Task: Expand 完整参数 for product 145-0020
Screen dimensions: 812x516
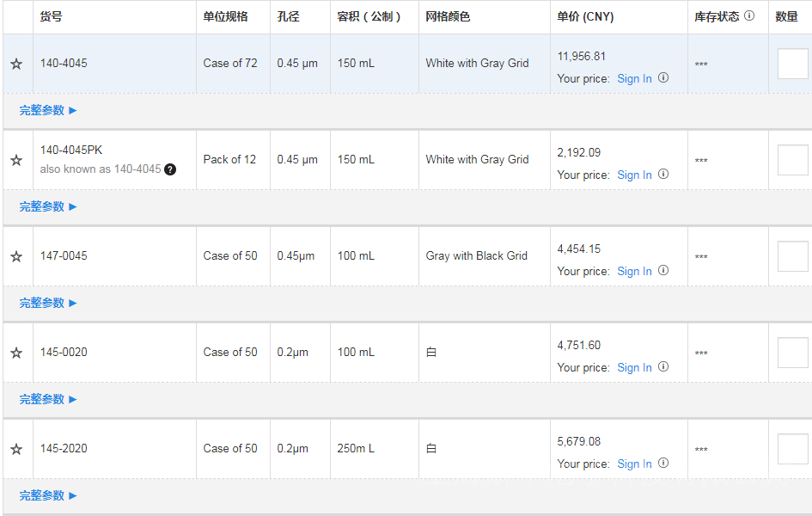Action: [x=48, y=399]
